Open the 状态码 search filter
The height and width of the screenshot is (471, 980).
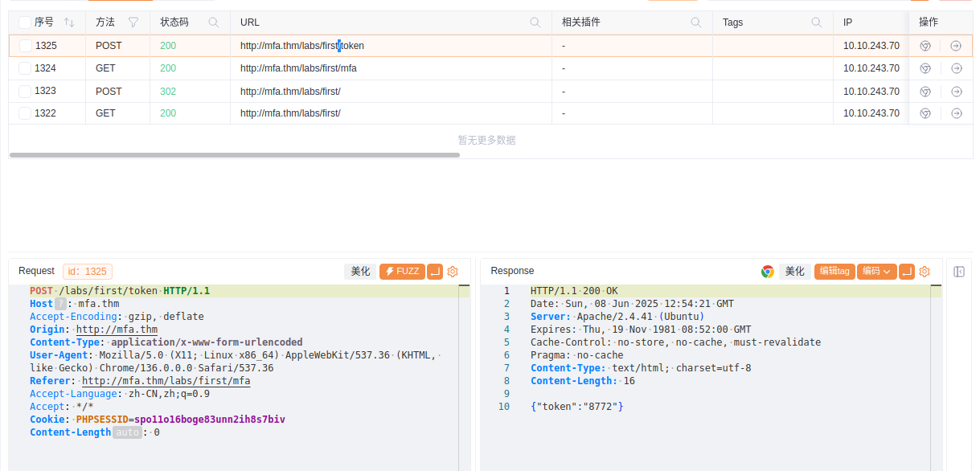coord(214,23)
